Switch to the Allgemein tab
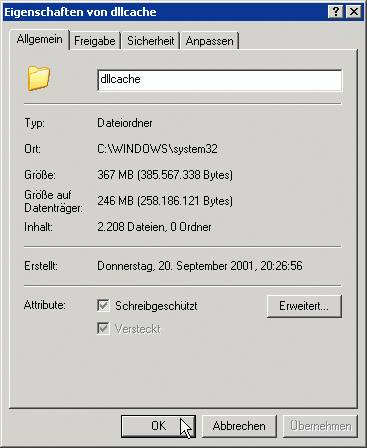The width and height of the screenshot is (367, 448). click(x=39, y=39)
